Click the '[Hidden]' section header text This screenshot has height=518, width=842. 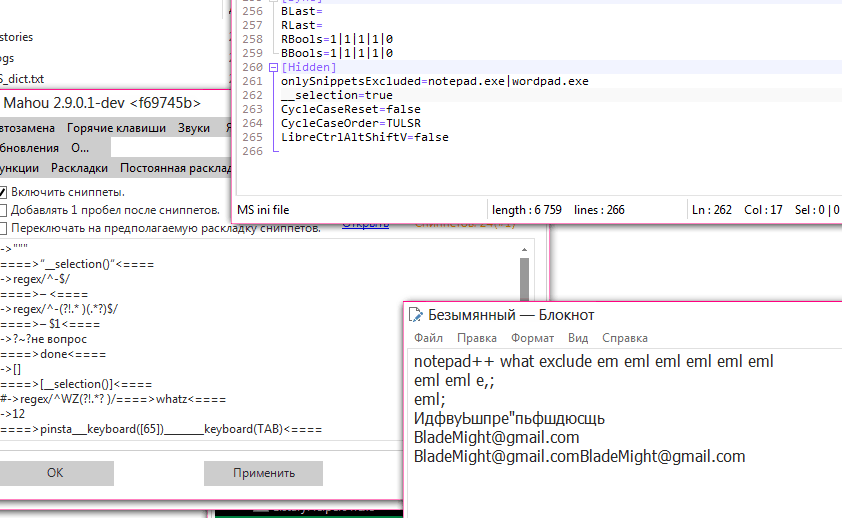(309, 67)
